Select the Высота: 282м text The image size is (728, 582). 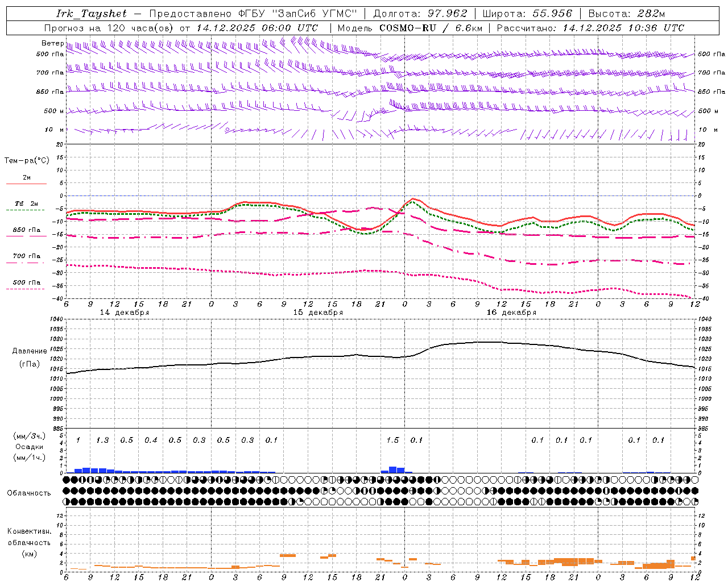[x=627, y=14]
